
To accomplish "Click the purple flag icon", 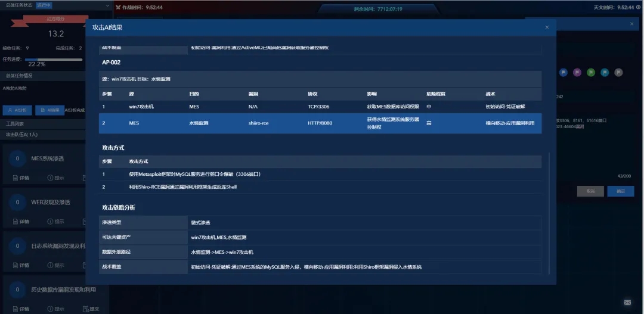I will (577, 72).
